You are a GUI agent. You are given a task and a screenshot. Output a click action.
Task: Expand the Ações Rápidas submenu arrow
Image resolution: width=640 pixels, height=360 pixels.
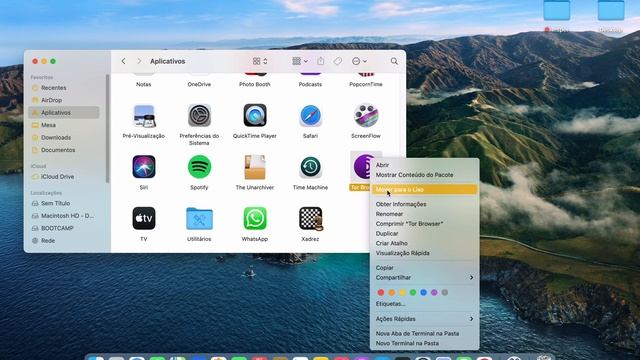[x=471, y=319]
